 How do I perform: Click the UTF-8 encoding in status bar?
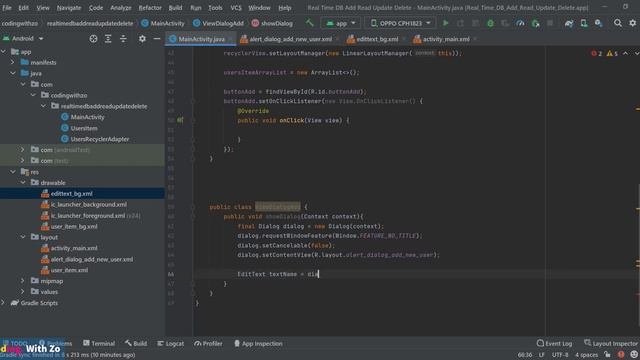click(560, 355)
